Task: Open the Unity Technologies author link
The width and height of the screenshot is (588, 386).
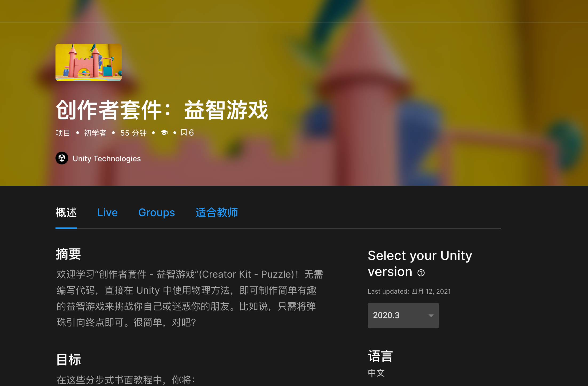Action: pos(106,159)
